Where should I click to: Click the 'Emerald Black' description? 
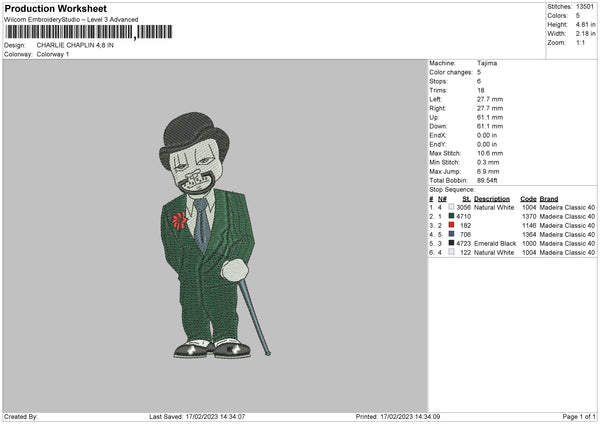point(495,243)
